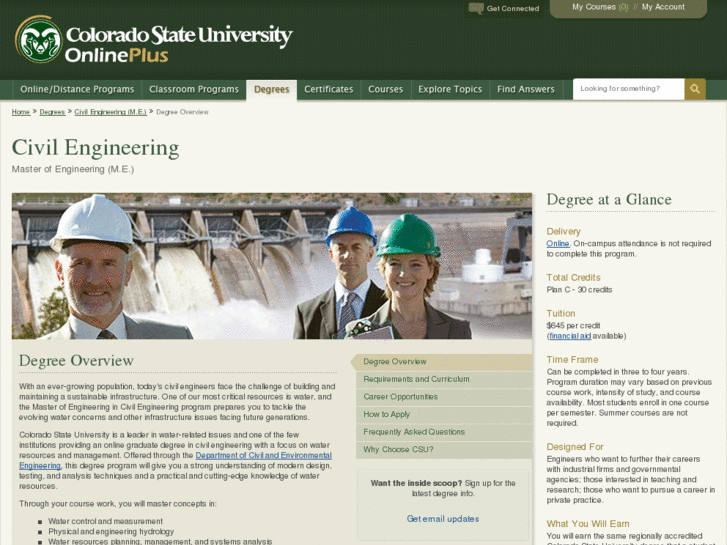Image resolution: width=727 pixels, height=545 pixels.
Task: Click the 'Want the inside scoop?' text
Action: point(416,483)
